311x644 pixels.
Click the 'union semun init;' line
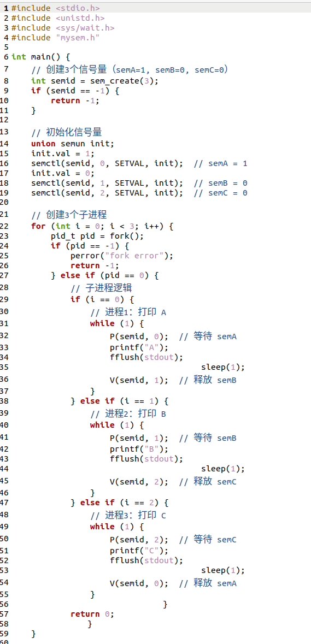(x=73, y=144)
